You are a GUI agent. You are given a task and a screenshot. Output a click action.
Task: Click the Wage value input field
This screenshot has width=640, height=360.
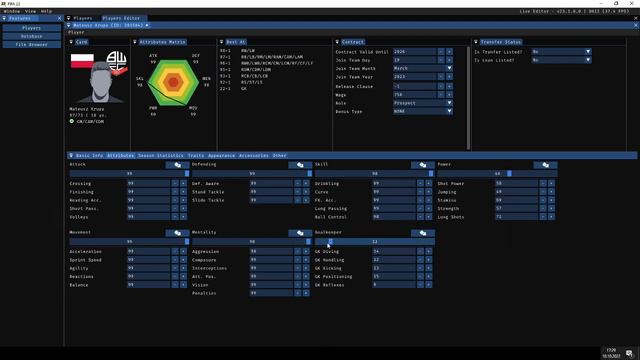(415, 95)
